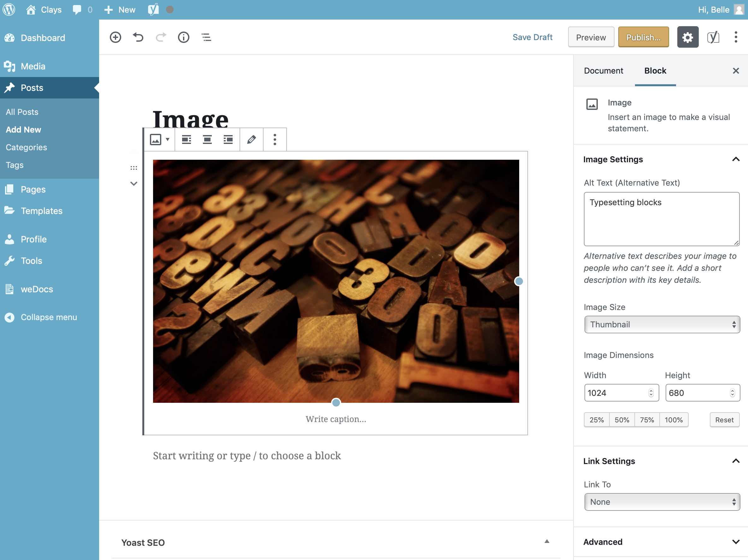
Task: Align the image center
Action: (207, 139)
